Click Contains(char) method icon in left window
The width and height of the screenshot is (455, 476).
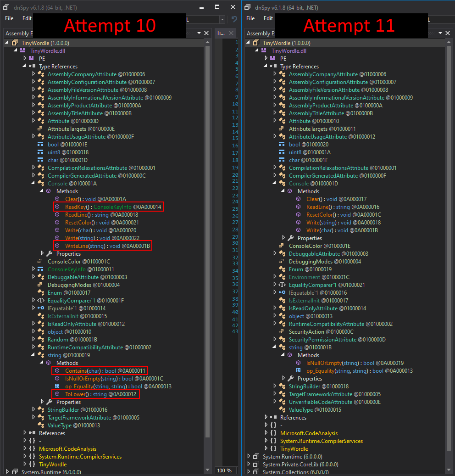57,370
